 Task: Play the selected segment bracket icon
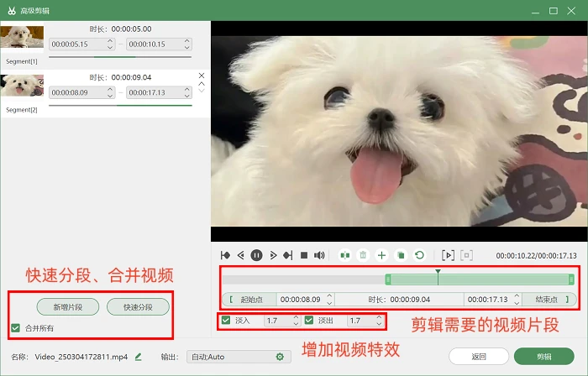[448, 255]
